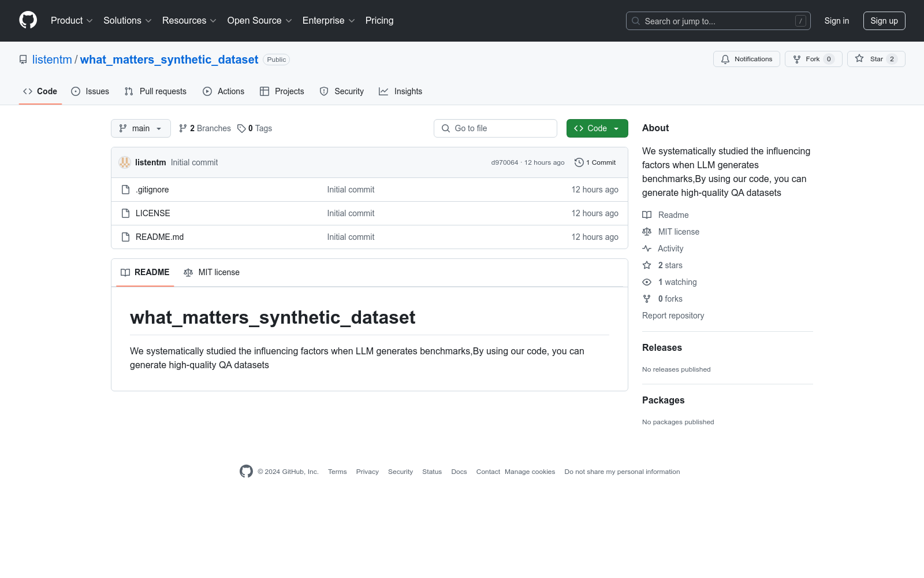
Task: Click Terms in the footer
Action: click(x=337, y=472)
